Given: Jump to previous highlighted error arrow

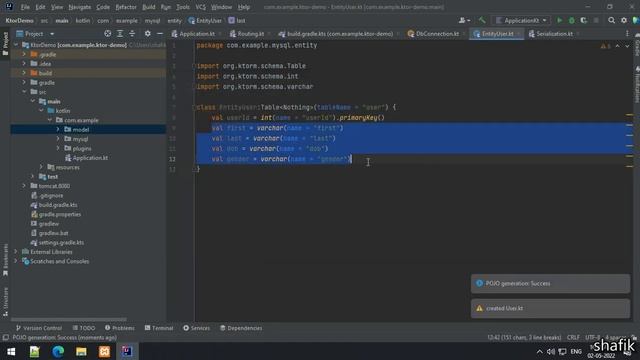Looking at the screenshot, I should click(618, 46).
